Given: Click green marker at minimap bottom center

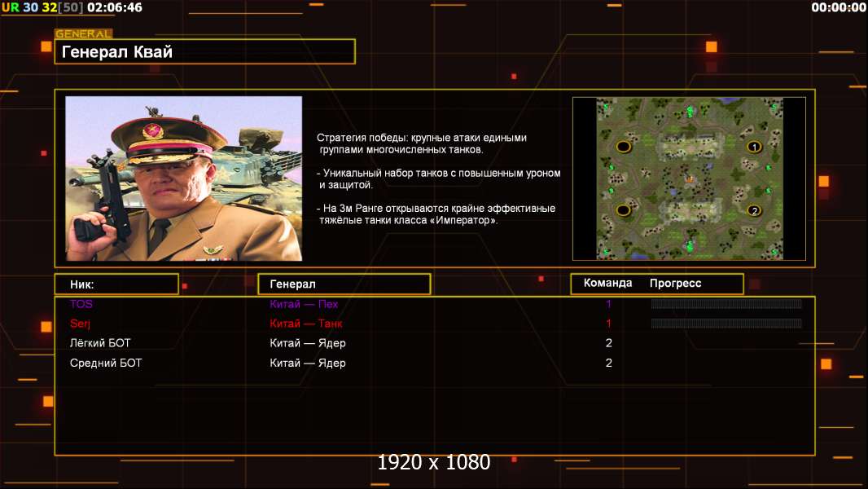Looking at the screenshot, I should point(689,245).
